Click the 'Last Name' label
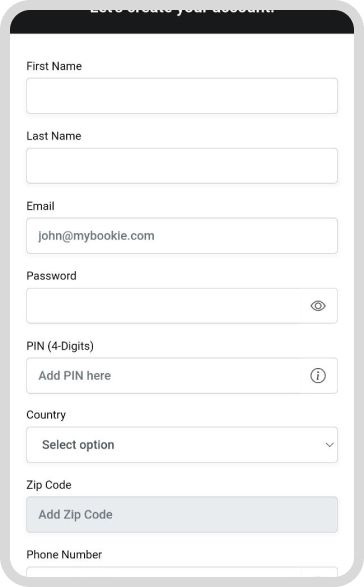Viewport: 364px width, 587px height. (x=54, y=136)
